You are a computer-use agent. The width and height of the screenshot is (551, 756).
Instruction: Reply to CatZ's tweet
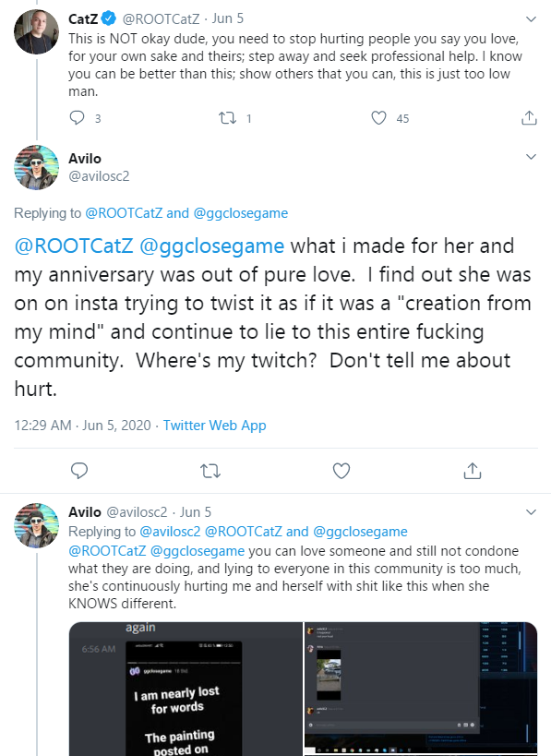click(78, 118)
